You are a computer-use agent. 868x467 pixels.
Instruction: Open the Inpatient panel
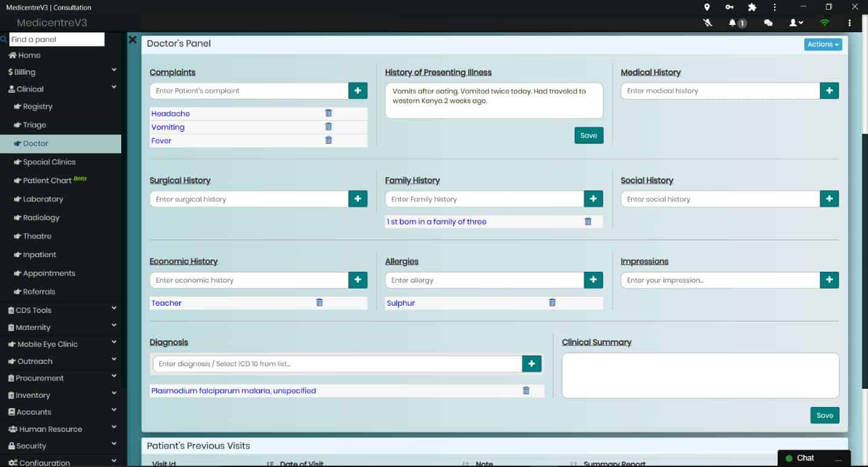(35, 254)
